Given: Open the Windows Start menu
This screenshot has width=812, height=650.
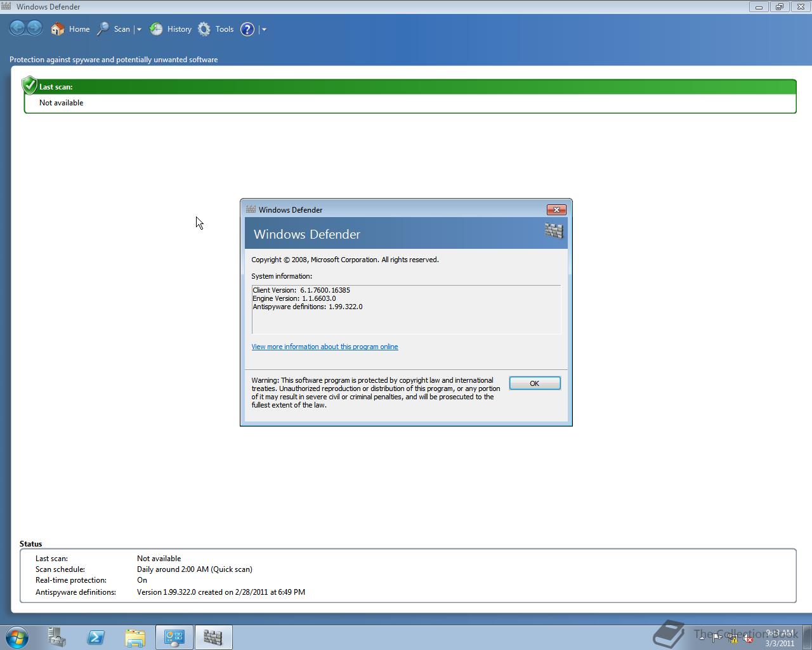Looking at the screenshot, I should coord(17,637).
